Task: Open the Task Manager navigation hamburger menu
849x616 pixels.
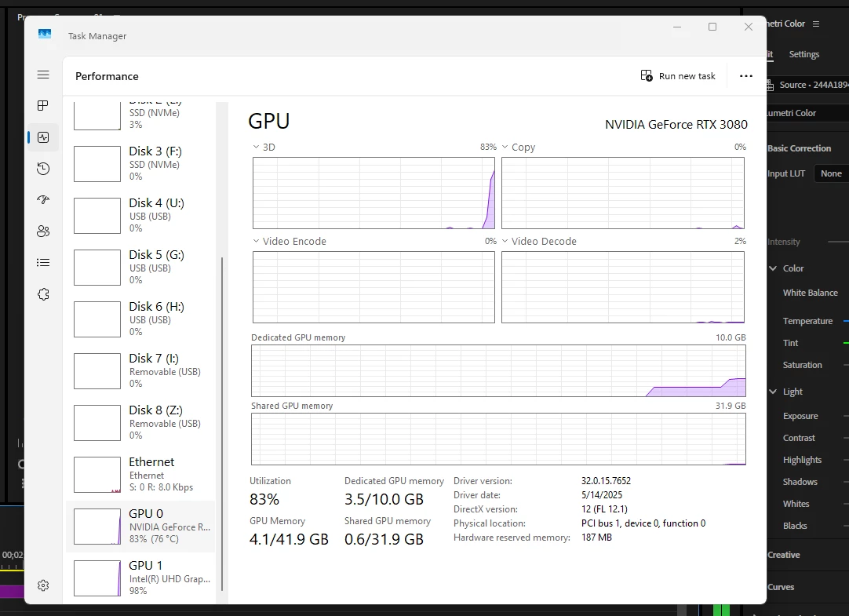Action: [43, 75]
